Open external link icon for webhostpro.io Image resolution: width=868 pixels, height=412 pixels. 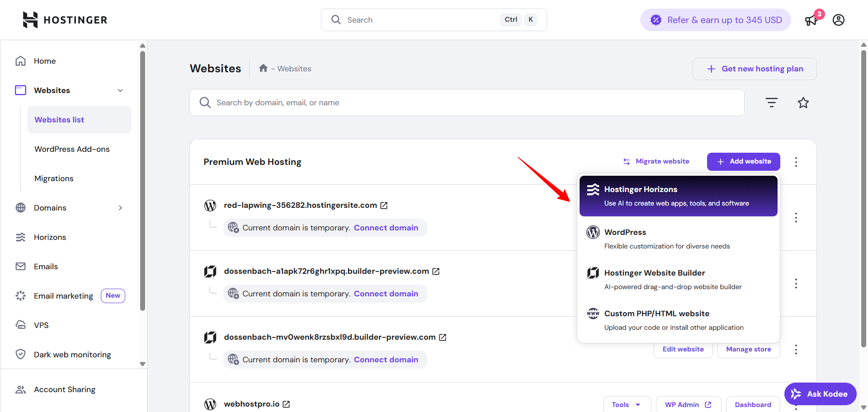tap(286, 404)
